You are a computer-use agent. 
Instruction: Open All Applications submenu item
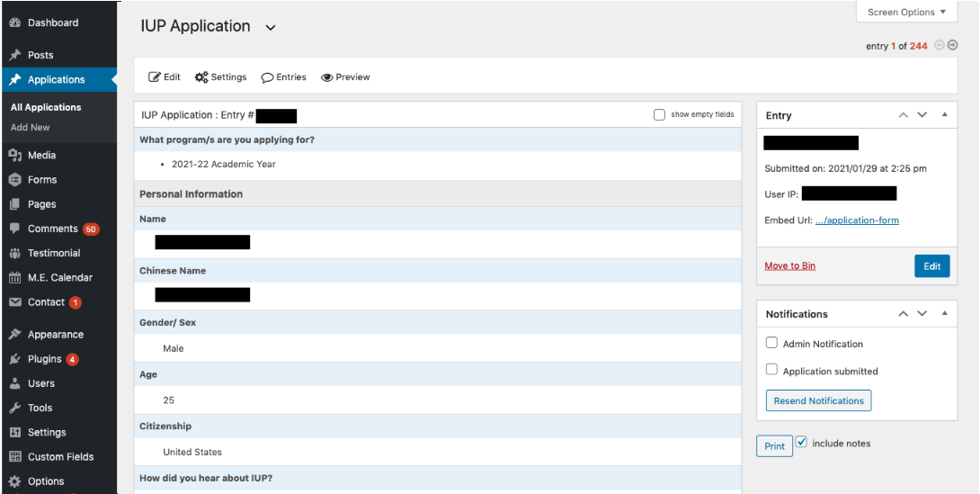[46, 108]
